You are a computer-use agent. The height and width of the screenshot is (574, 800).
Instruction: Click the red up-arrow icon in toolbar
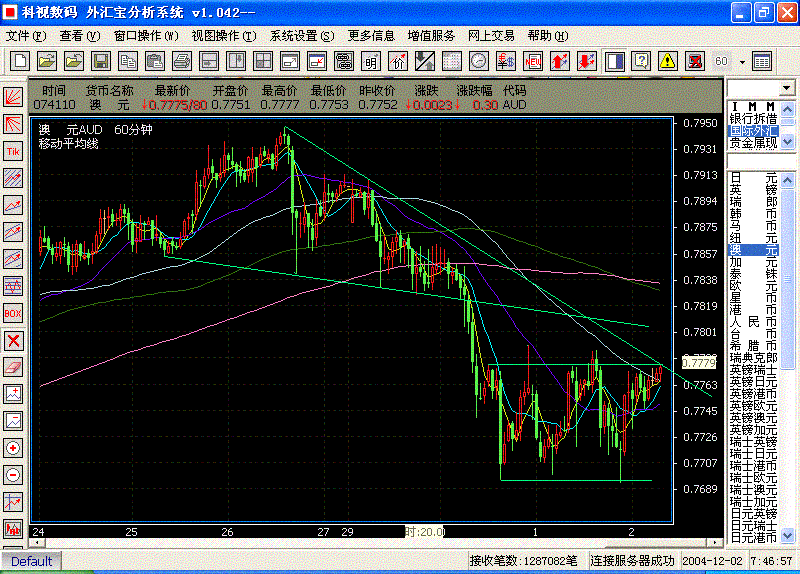(x=560, y=61)
